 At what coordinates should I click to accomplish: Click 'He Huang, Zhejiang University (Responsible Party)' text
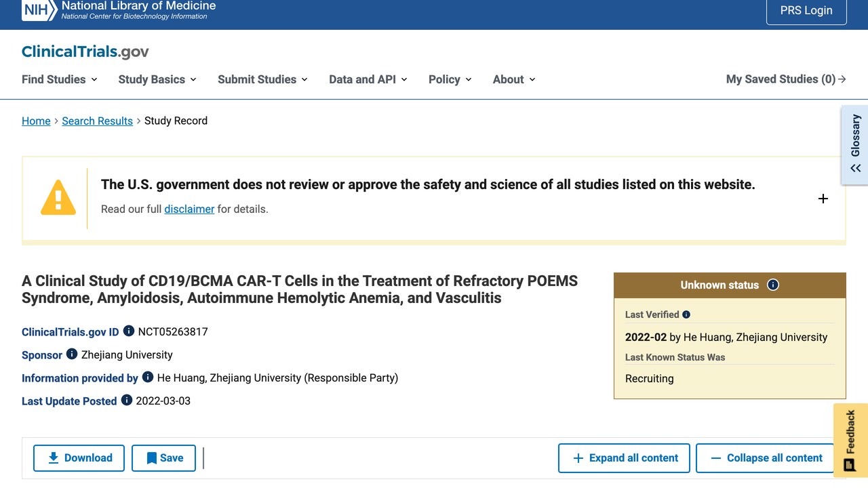[277, 378]
